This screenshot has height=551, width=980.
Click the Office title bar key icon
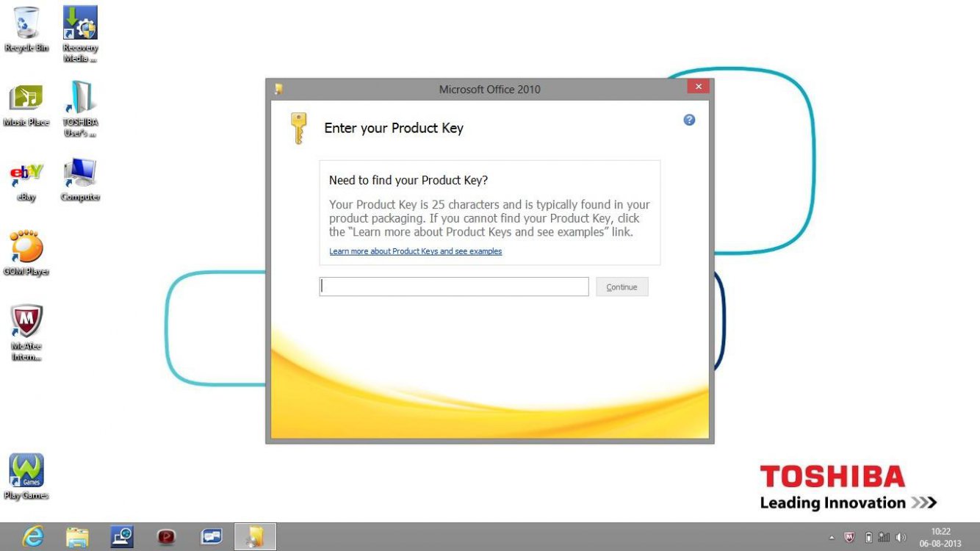[278, 89]
